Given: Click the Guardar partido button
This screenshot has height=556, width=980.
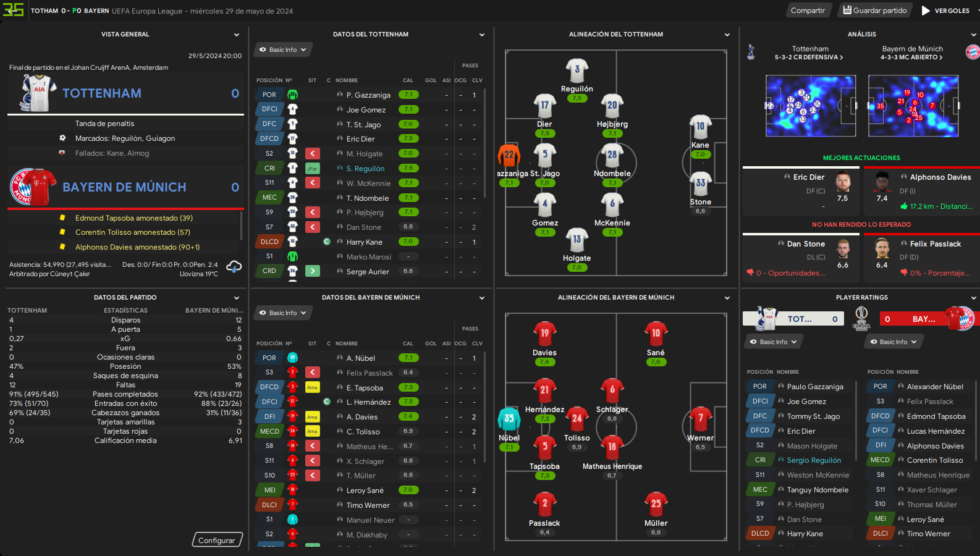Looking at the screenshot, I should 875,11.
